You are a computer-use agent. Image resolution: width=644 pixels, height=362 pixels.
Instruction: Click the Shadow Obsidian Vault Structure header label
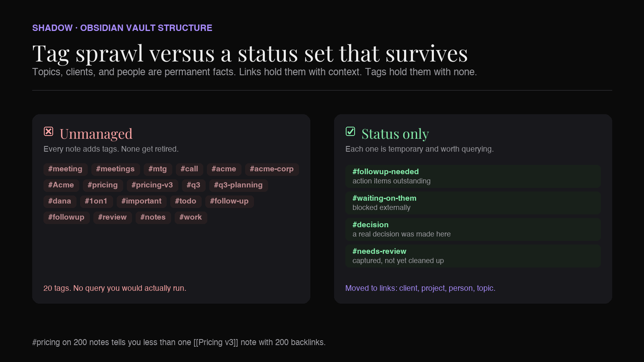(122, 28)
